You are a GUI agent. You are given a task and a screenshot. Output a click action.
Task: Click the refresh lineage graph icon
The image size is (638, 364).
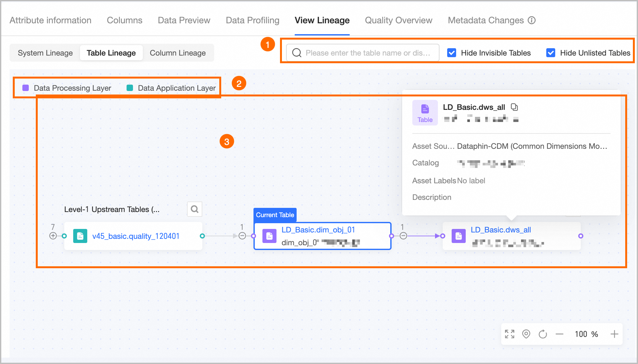[x=543, y=334]
